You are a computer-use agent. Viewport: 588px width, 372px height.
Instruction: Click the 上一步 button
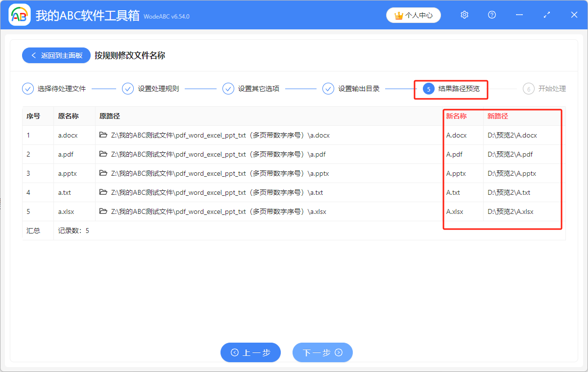click(x=250, y=352)
